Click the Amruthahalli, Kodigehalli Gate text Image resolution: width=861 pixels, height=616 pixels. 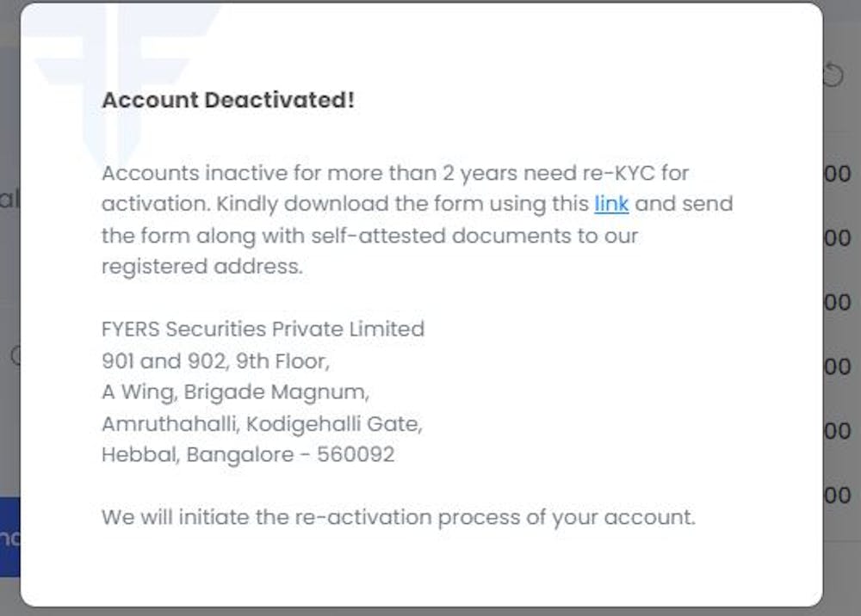[262, 423]
